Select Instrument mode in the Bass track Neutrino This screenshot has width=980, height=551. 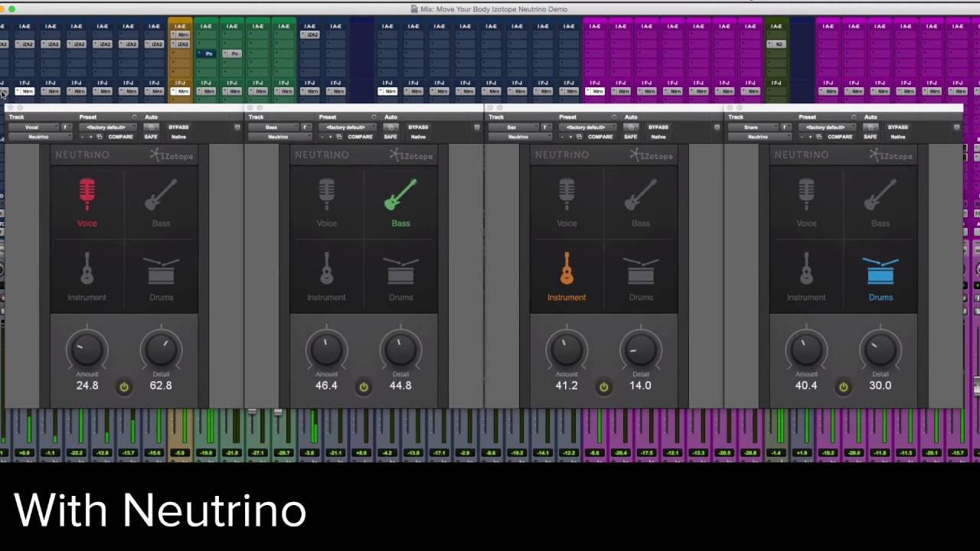[x=326, y=277]
